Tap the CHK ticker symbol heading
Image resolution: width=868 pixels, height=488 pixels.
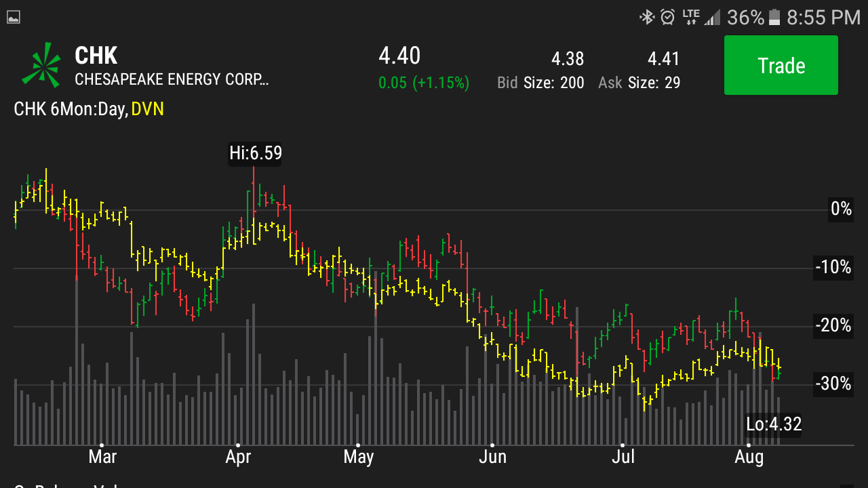96,56
